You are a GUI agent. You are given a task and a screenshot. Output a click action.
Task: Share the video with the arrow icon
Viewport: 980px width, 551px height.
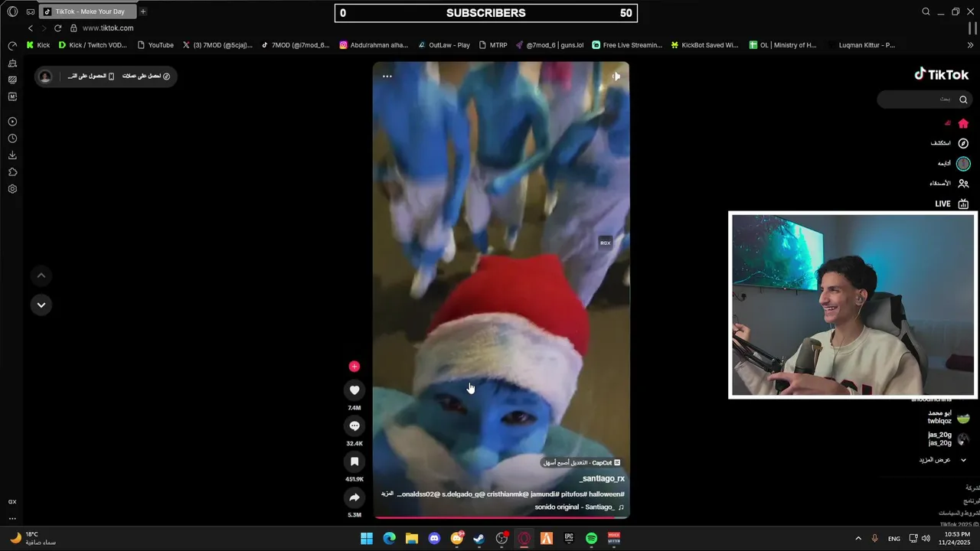click(354, 497)
